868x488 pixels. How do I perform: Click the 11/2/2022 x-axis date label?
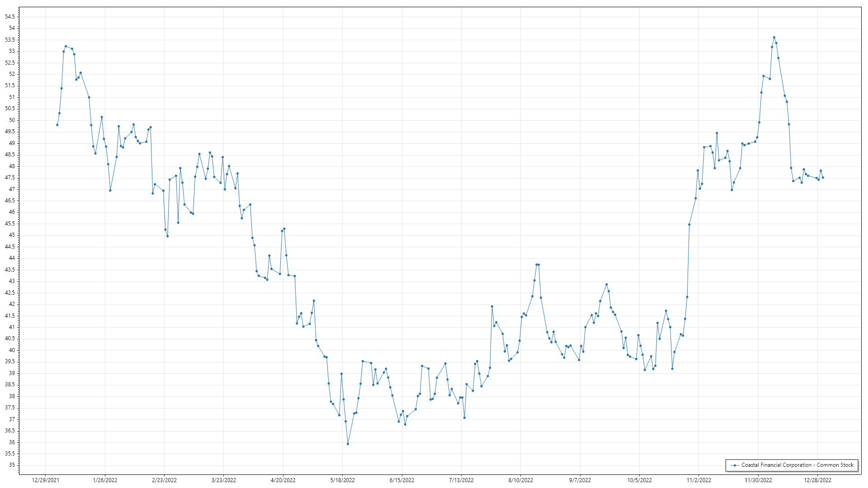698,480
